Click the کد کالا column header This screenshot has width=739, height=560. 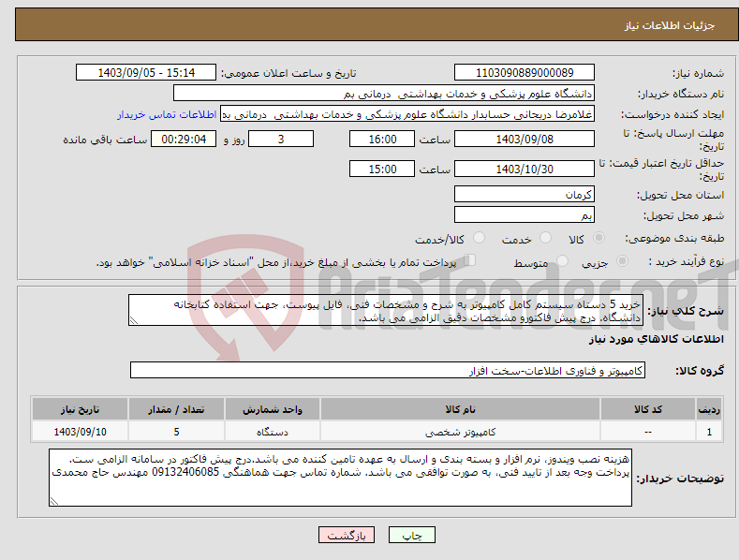pyautogui.click(x=648, y=409)
